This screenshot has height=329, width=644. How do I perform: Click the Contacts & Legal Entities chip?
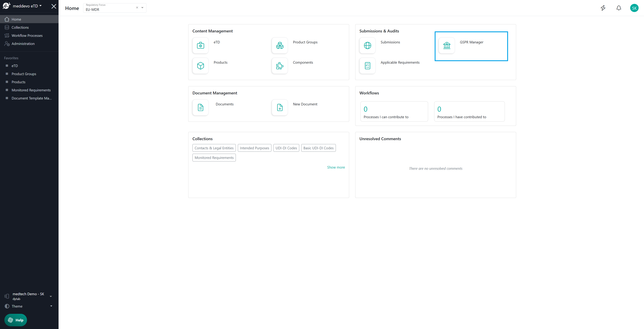[214, 148]
